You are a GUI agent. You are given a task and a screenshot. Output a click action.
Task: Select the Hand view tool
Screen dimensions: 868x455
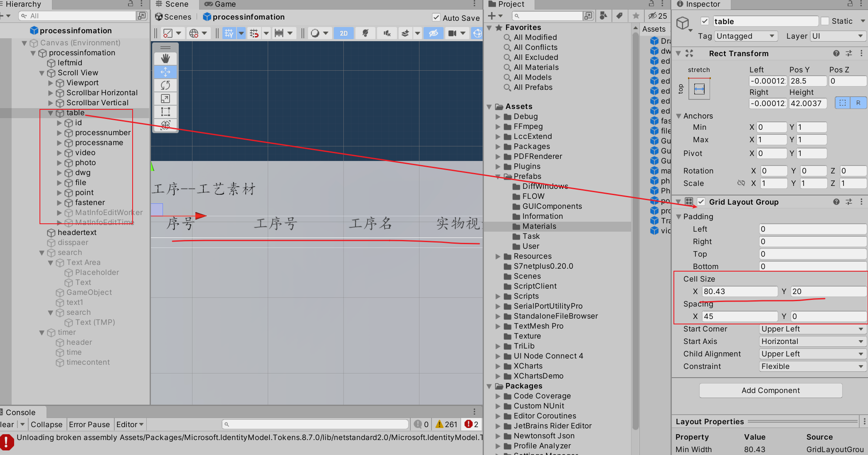[165, 59]
